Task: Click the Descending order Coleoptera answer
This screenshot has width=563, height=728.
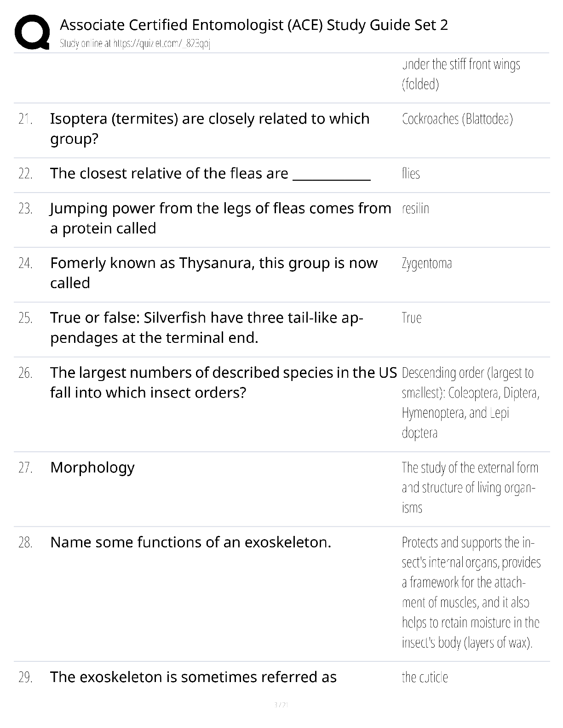Action: pos(471,403)
